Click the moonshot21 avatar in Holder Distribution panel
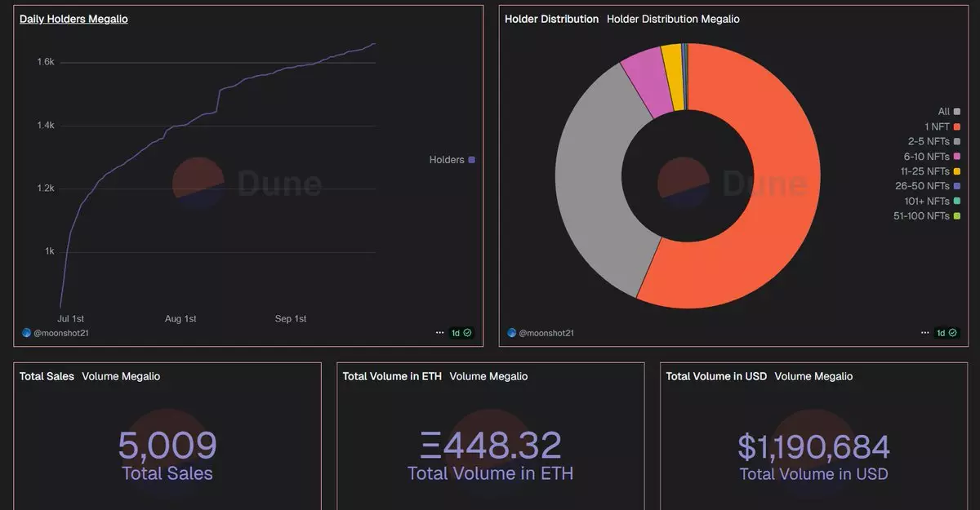 click(512, 333)
